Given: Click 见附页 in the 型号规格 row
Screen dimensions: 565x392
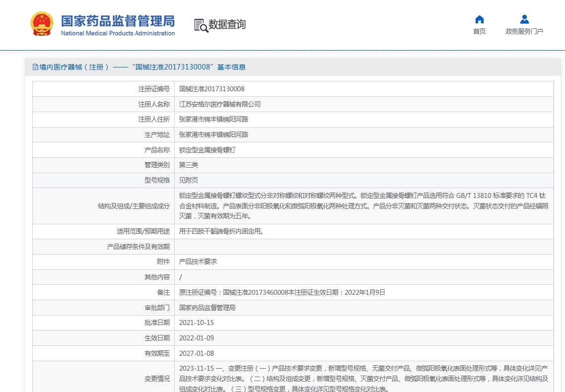Looking at the screenshot, I should [x=189, y=180].
